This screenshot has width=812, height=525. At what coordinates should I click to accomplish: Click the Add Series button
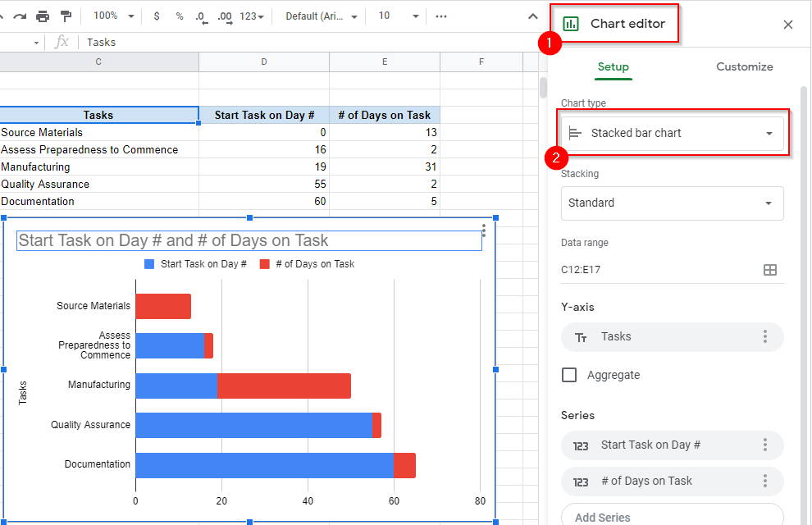[x=672, y=517]
